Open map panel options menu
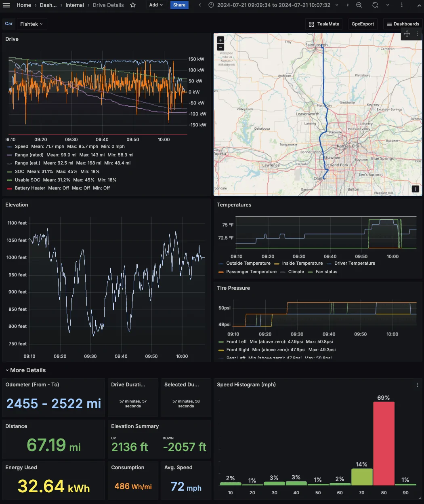424x504 pixels. [417, 34]
